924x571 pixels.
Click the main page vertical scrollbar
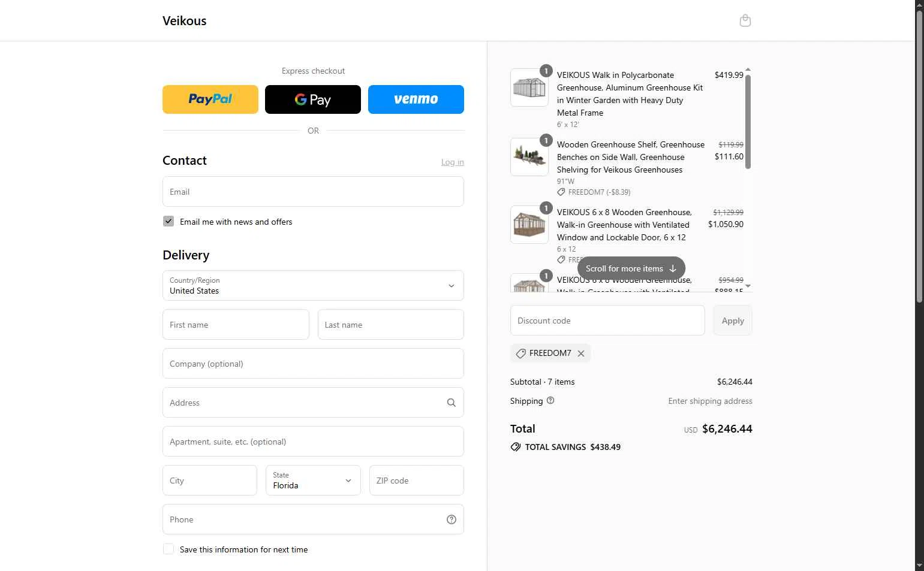coord(919,157)
